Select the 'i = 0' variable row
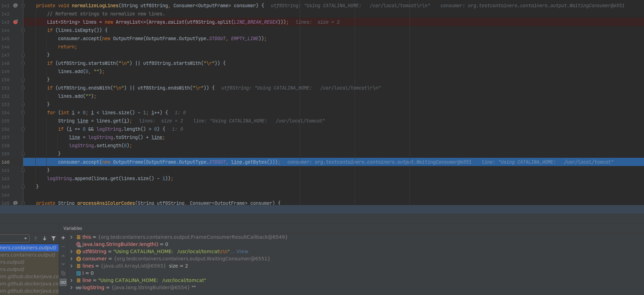 356,273
